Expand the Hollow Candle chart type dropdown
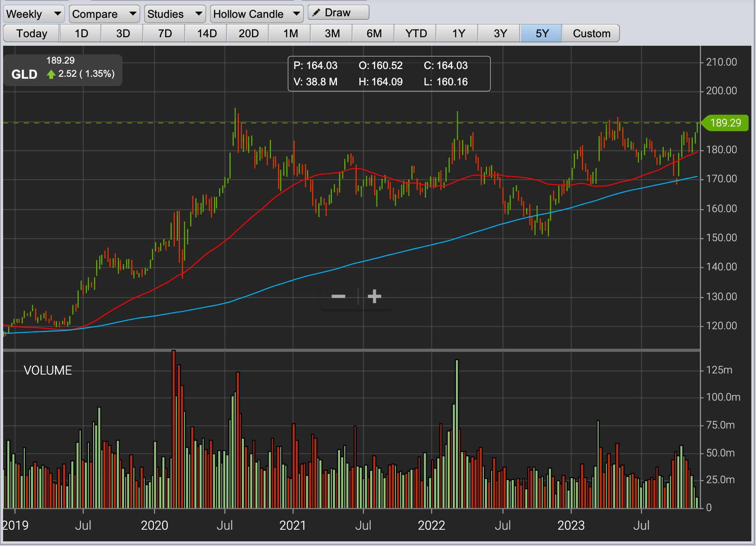The image size is (756, 546). [256, 14]
